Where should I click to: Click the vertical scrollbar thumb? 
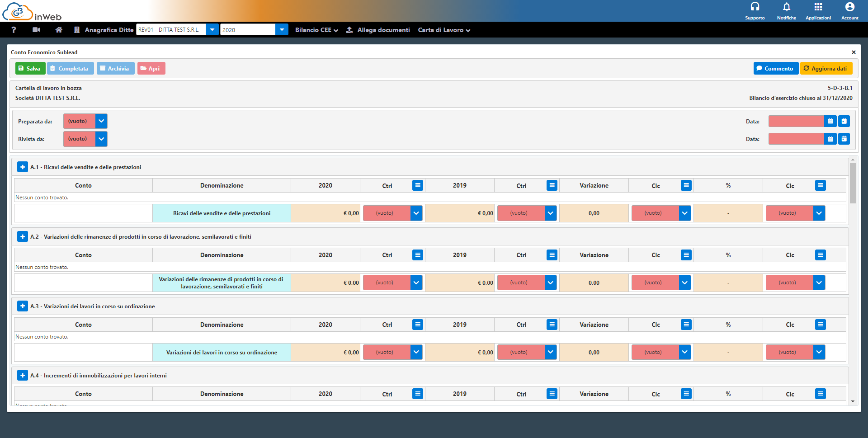[x=853, y=183]
